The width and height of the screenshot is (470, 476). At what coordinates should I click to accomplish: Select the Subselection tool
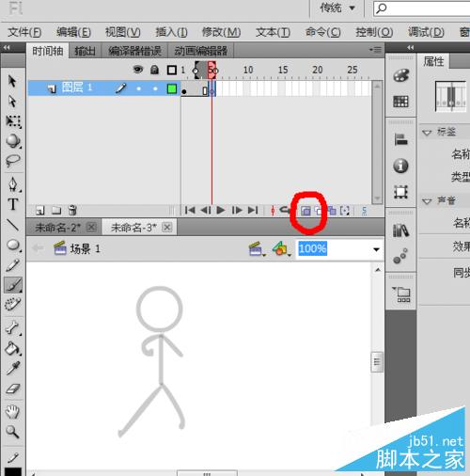click(x=12, y=101)
